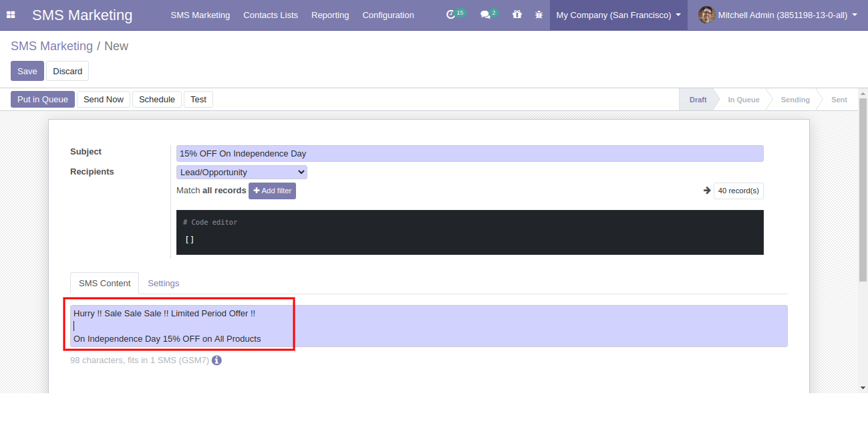
Task: Open the Configuration menu
Action: tap(388, 15)
